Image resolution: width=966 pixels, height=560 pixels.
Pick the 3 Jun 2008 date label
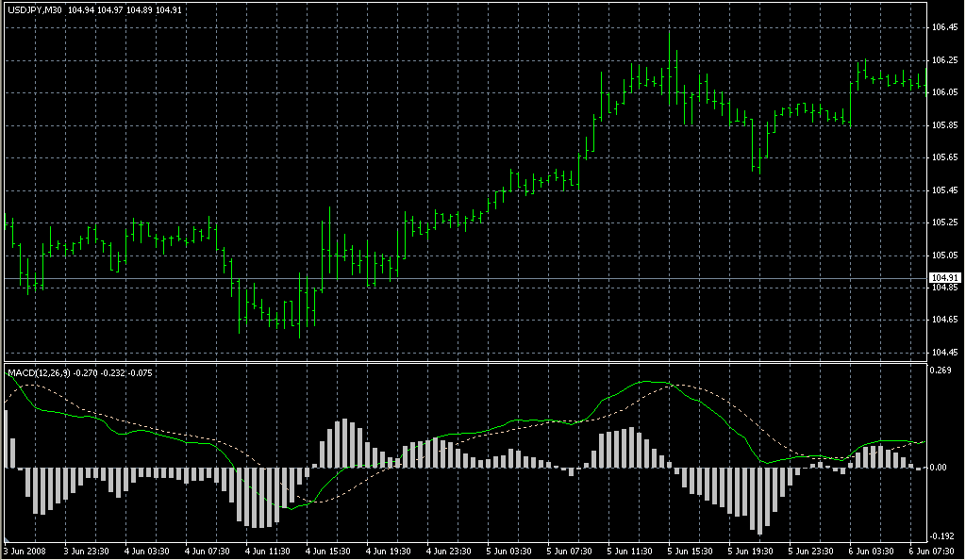click(25, 552)
